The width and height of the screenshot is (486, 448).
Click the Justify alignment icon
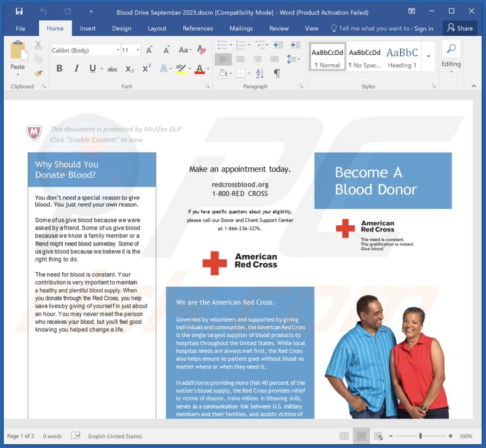[x=274, y=59]
